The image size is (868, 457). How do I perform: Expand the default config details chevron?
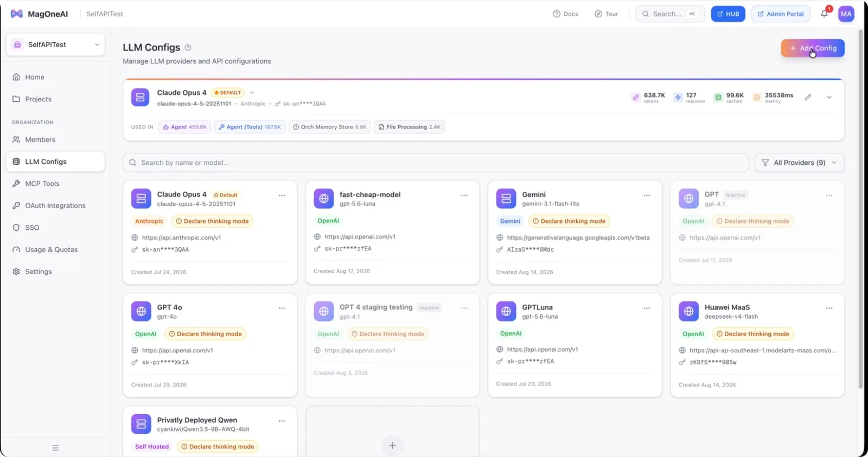(x=829, y=97)
